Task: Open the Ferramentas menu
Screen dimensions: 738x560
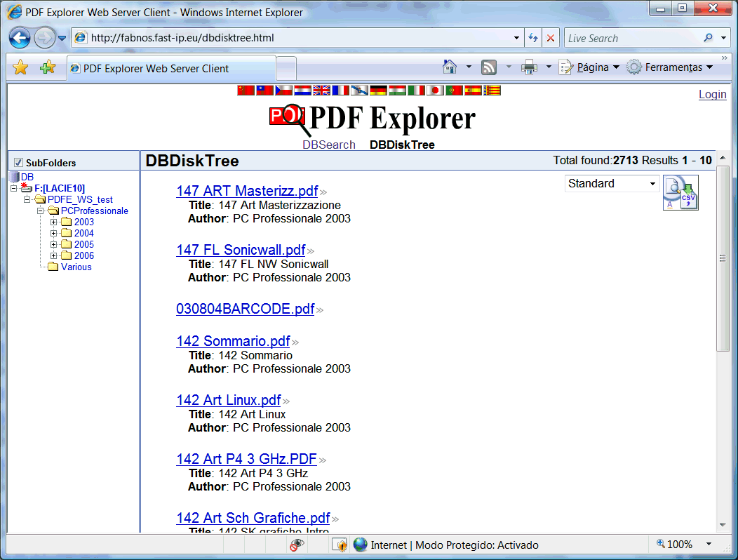Action: (669, 67)
